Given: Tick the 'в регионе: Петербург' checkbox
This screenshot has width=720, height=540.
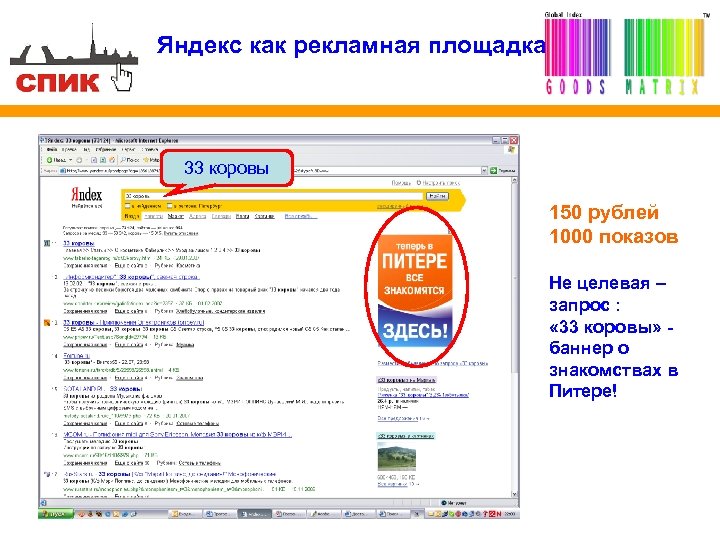Looking at the screenshot, I should click(x=170, y=206).
